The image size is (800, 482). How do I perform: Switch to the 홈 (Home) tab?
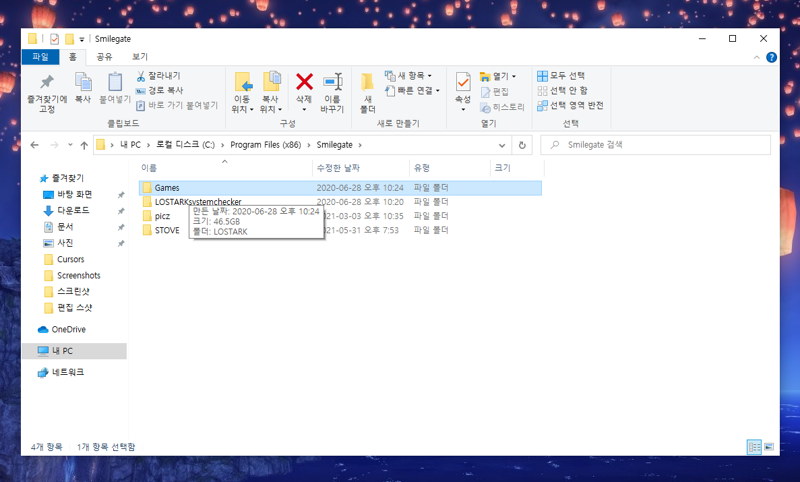72,57
